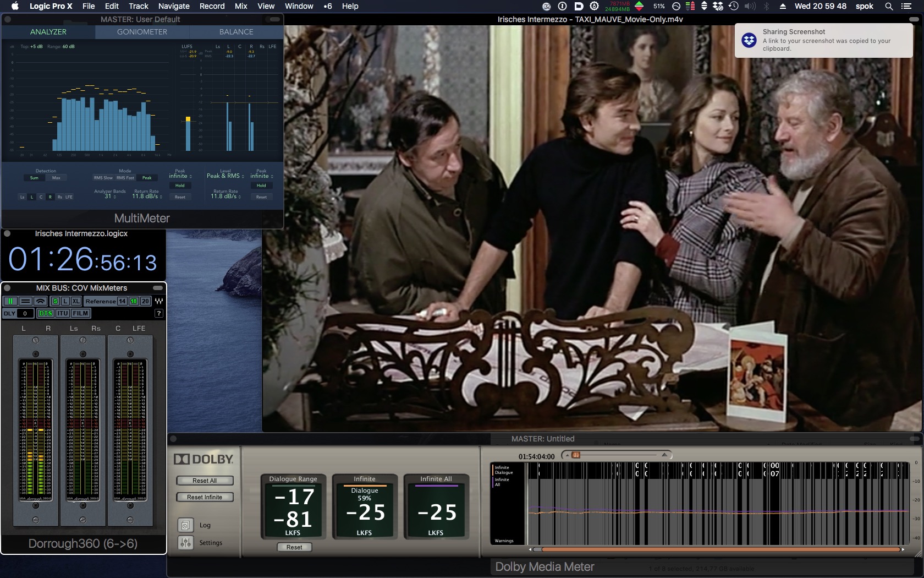Image resolution: width=924 pixels, height=578 pixels.
Task: Click the red-green network arrows icon
Action: pos(639,6)
